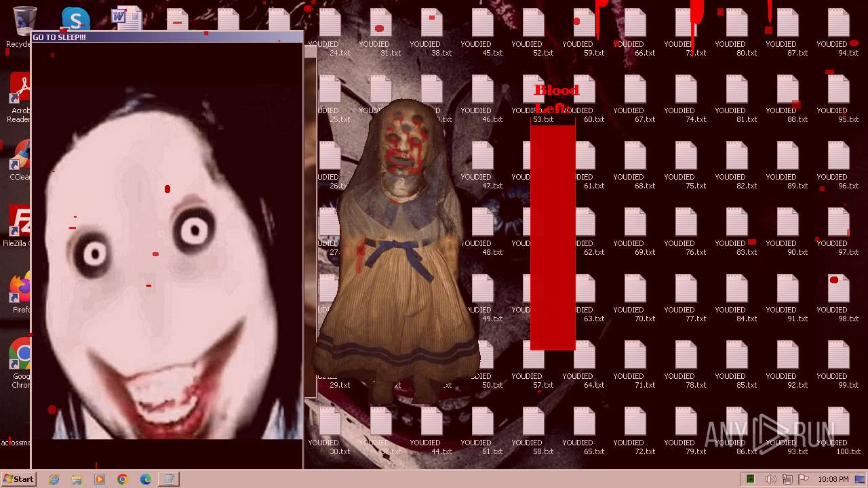This screenshot has width=868, height=488.
Task: Select the YOUDIED 76.txt file
Action: coord(686,232)
